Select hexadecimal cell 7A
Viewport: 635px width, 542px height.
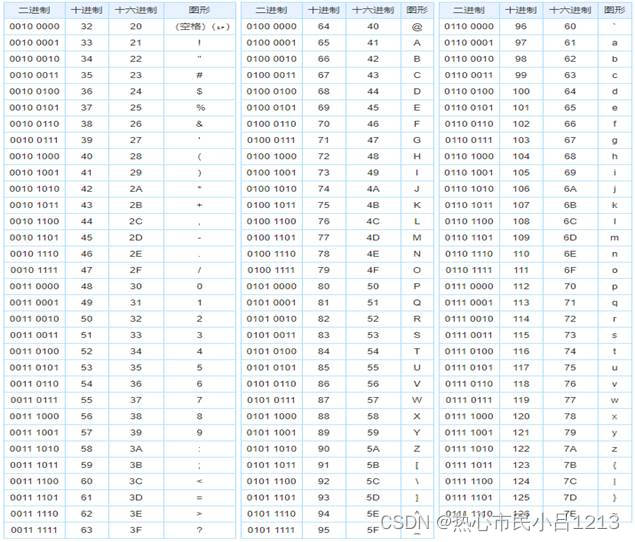tap(570, 449)
